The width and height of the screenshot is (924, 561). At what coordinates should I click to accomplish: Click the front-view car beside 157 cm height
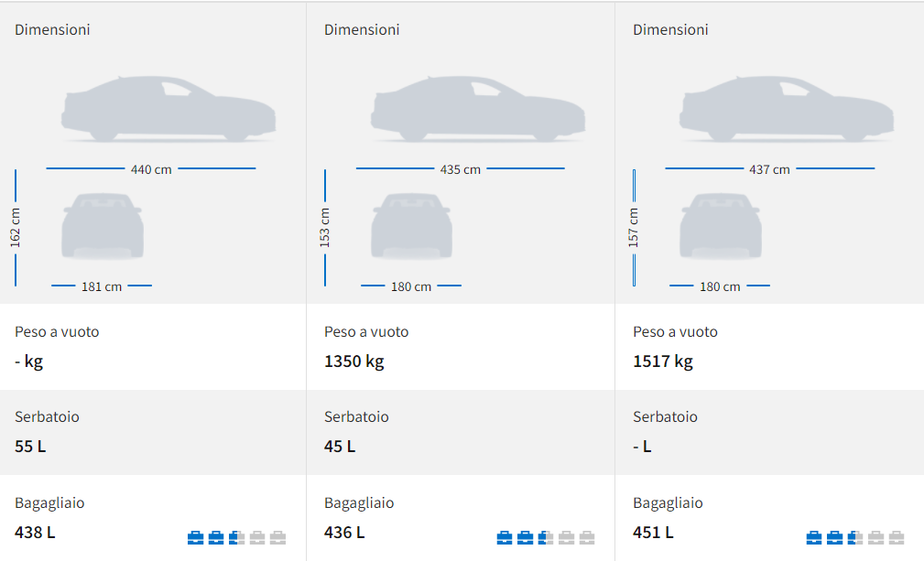coord(721,225)
